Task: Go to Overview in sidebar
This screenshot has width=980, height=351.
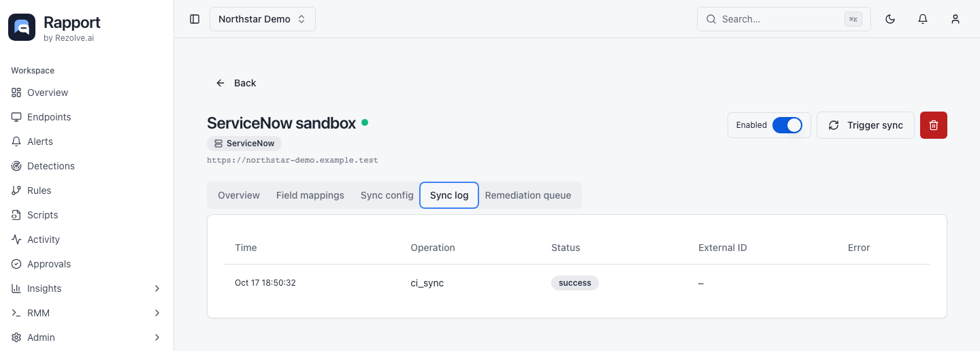Action: coord(87,93)
